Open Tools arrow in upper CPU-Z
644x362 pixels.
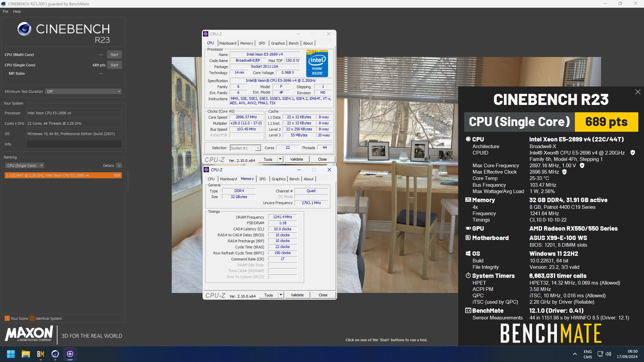click(x=280, y=159)
